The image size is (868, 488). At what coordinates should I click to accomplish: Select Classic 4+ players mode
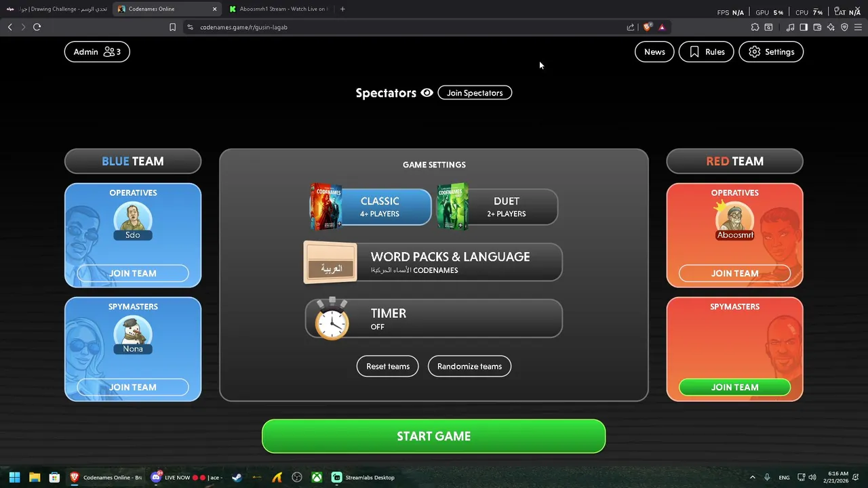click(370, 207)
